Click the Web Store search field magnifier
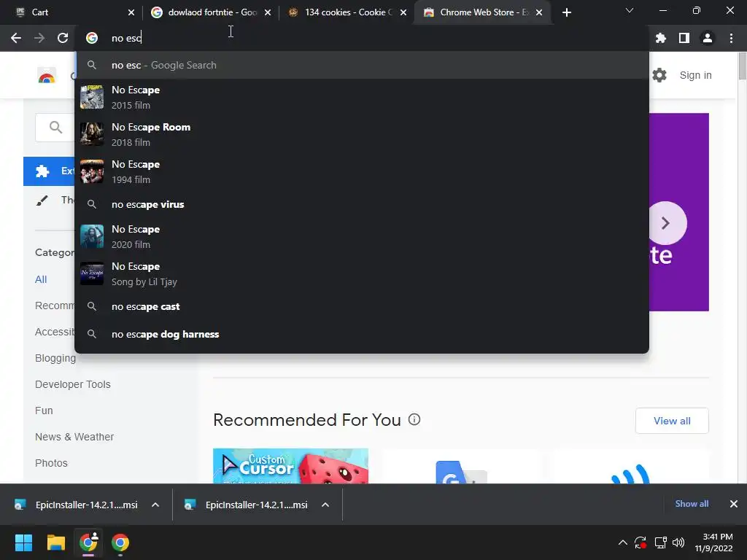Viewport: 747px width, 560px height. point(55,127)
